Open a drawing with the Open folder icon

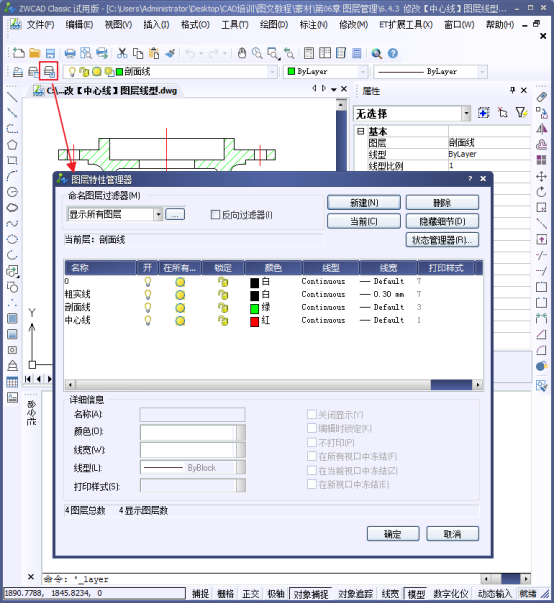tap(35, 53)
